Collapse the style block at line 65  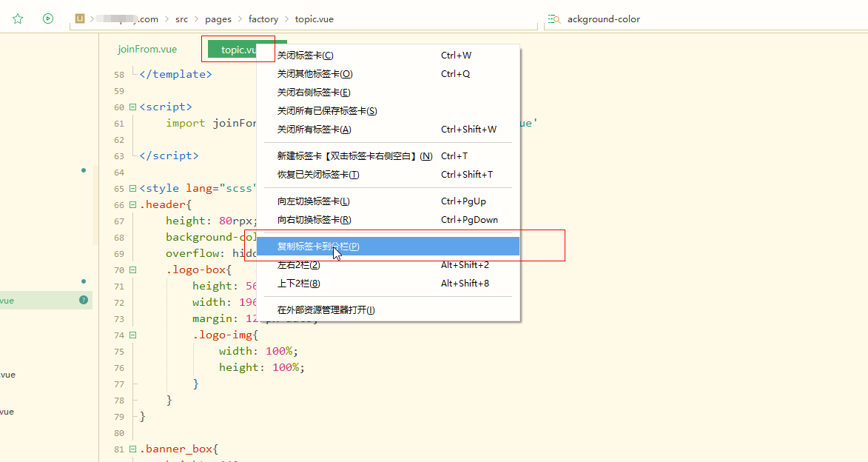point(133,188)
